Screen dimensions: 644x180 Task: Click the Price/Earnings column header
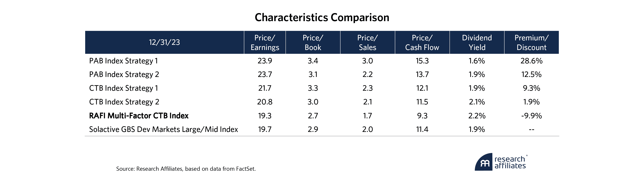coord(265,42)
